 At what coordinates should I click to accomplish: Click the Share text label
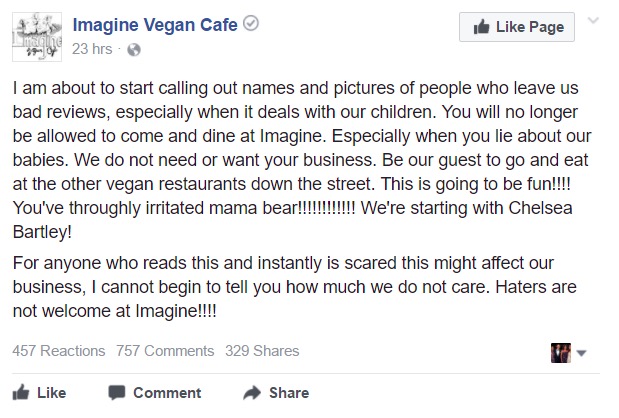coord(289,393)
